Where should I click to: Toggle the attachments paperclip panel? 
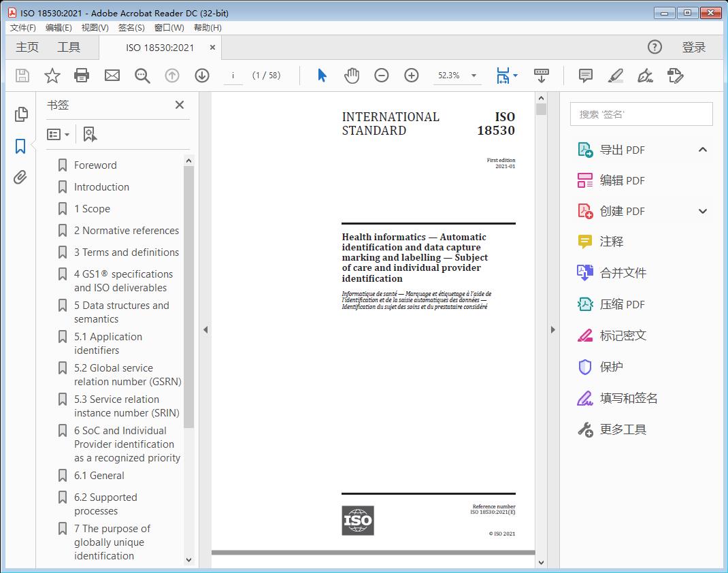tap(21, 178)
